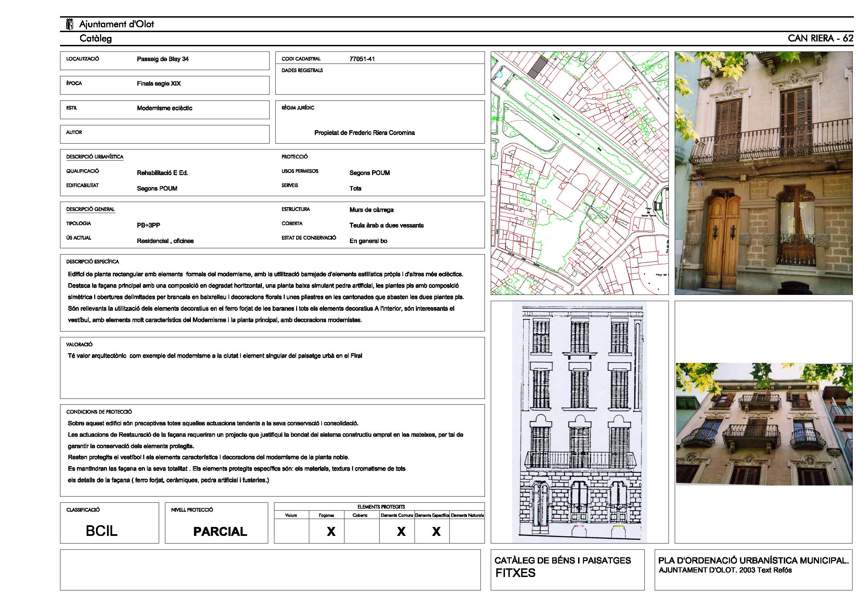Click the X mark under Elements Comuns

(x=401, y=531)
